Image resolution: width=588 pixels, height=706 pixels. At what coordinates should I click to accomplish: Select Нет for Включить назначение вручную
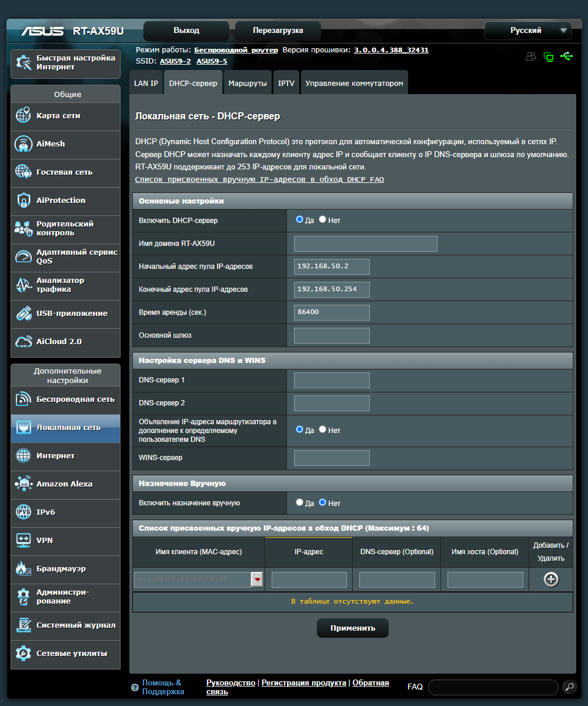322,502
